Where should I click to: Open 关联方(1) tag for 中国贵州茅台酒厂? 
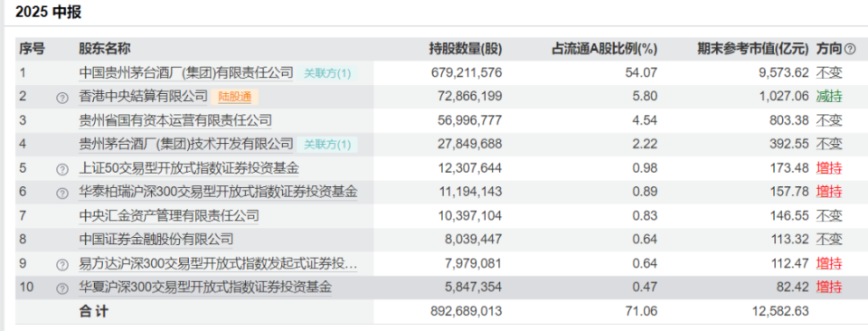[327, 73]
